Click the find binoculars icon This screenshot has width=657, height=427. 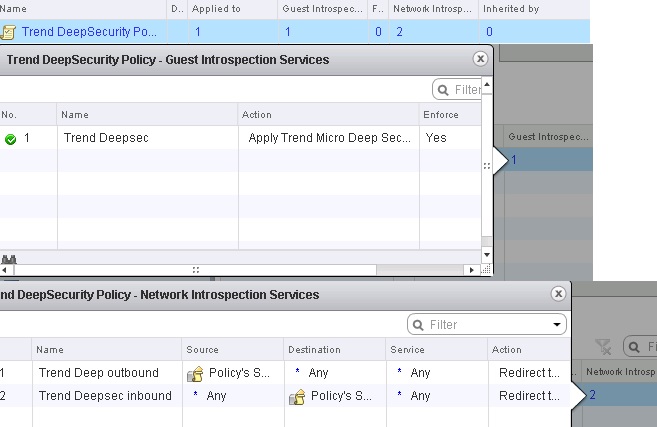tap(6, 260)
